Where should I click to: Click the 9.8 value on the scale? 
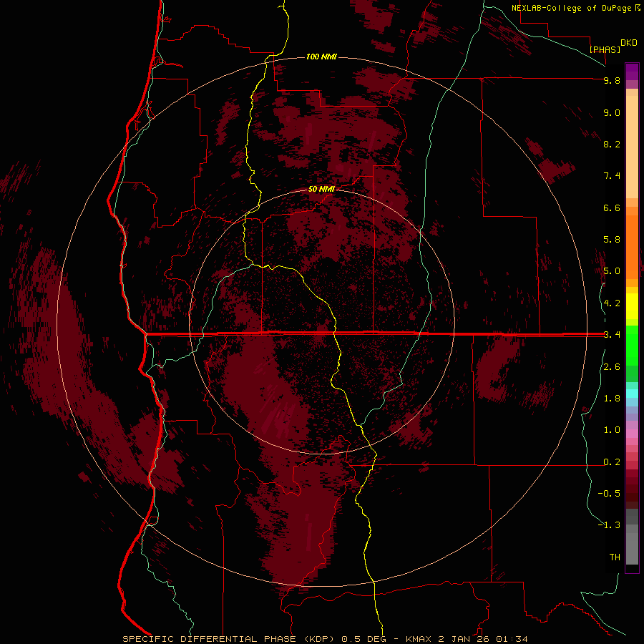click(612, 80)
